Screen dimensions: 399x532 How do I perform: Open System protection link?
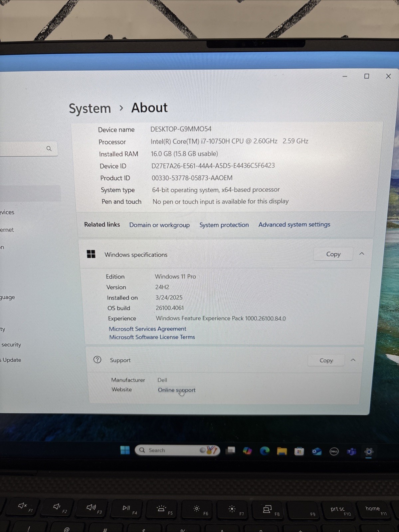pyautogui.click(x=224, y=225)
